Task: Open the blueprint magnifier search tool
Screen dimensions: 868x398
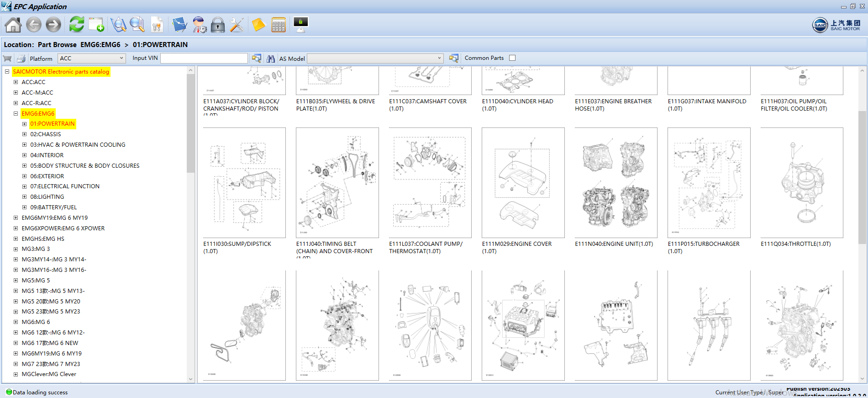Action: 118,25
